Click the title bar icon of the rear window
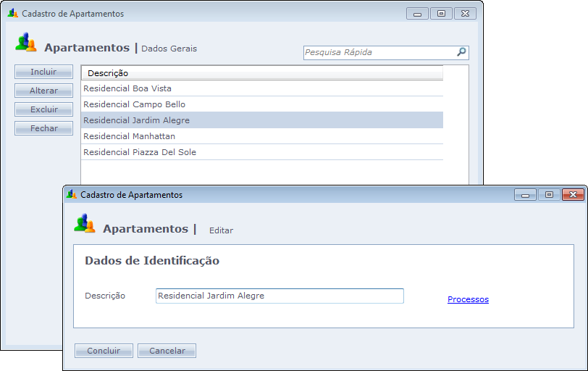The height and width of the screenshot is (371, 588). click(x=12, y=14)
